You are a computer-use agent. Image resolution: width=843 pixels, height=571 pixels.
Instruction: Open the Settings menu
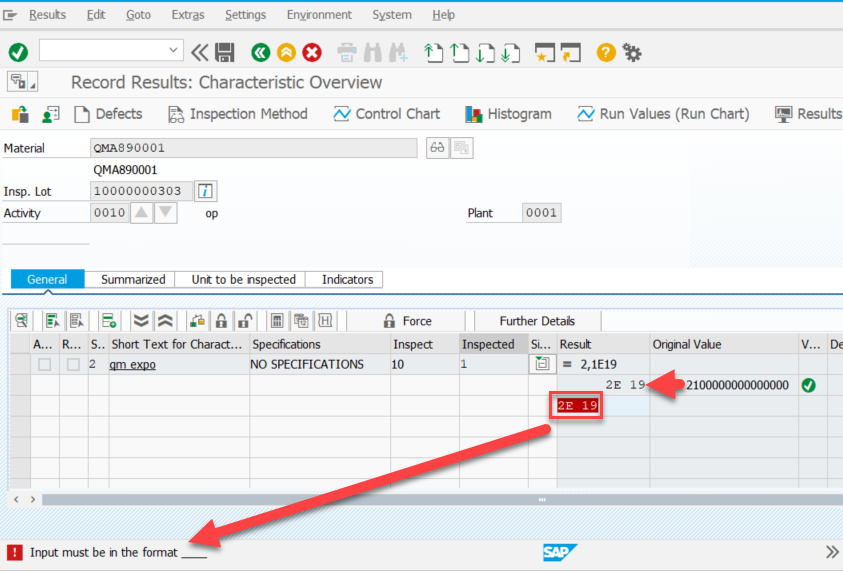pyautogui.click(x=245, y=15)
